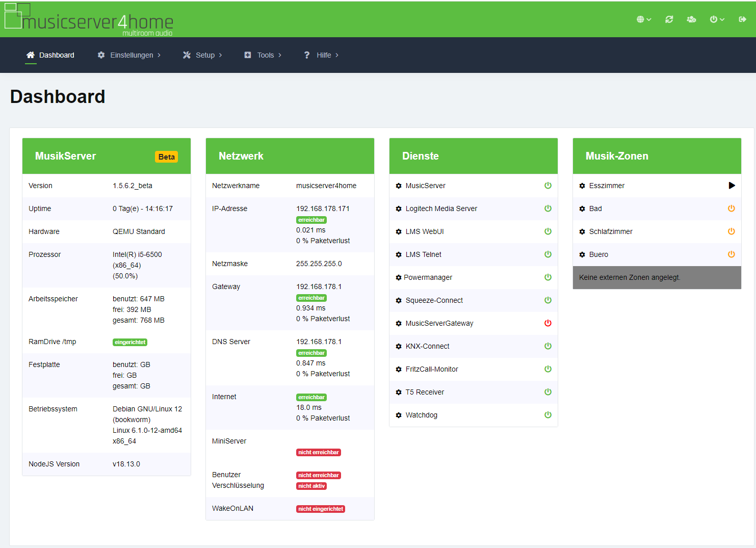Click the nicht eingerichtet WakeOnLAN badge
The image size is (756, 548).
(321, 509)
